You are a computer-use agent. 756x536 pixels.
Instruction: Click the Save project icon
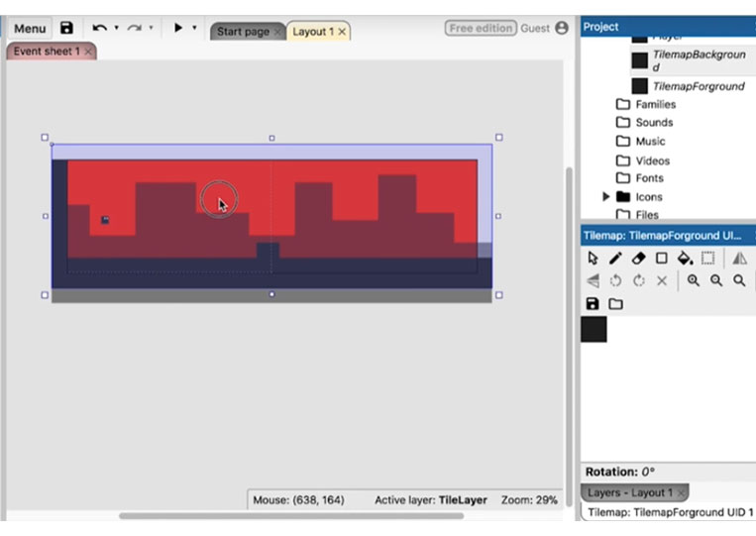[x=66, y=28]
